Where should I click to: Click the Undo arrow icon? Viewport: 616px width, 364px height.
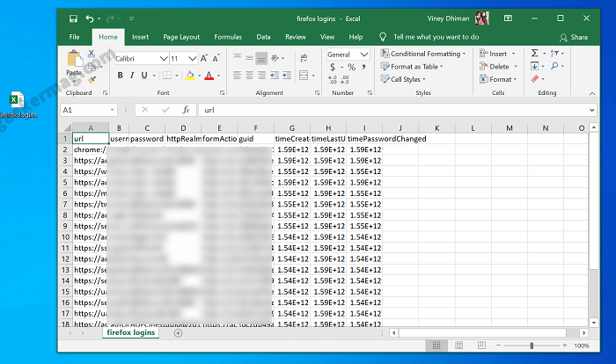tap(90, 18)
